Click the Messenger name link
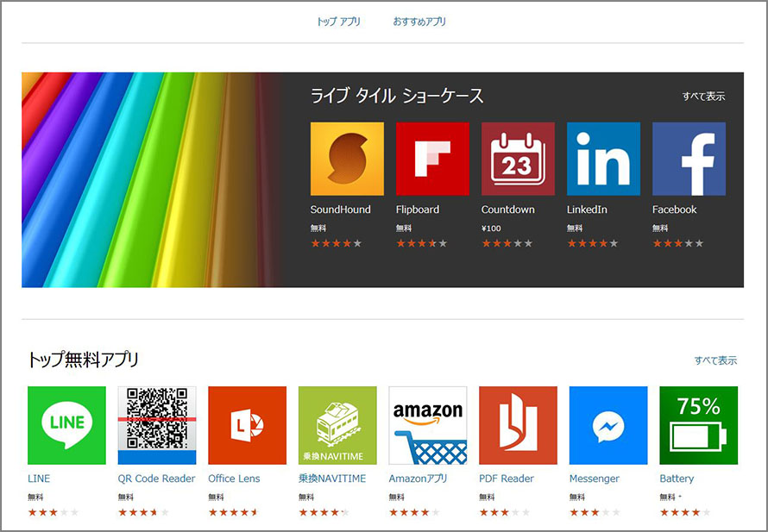 [x=595, y=479]
